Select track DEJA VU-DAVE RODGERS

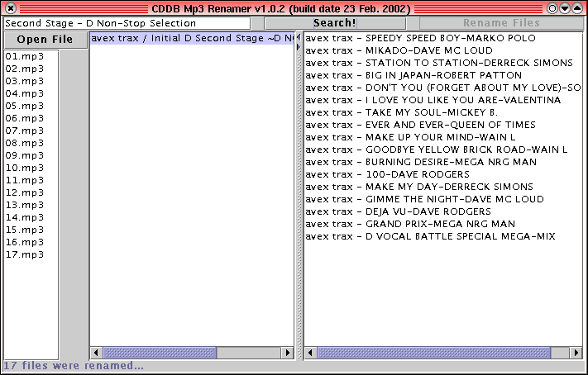pyautogui.click(x=443, y=211)
